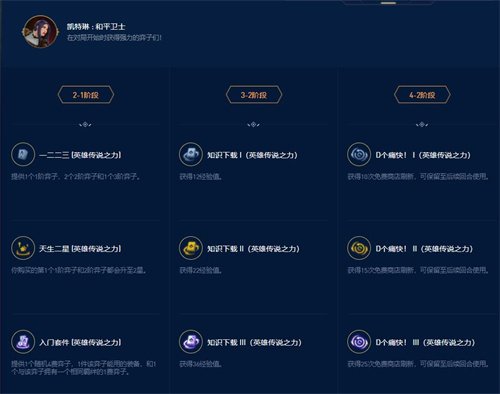Click the gold D个痛快! II refresh icon
The image size is (500, 394).
coord(359,248)
